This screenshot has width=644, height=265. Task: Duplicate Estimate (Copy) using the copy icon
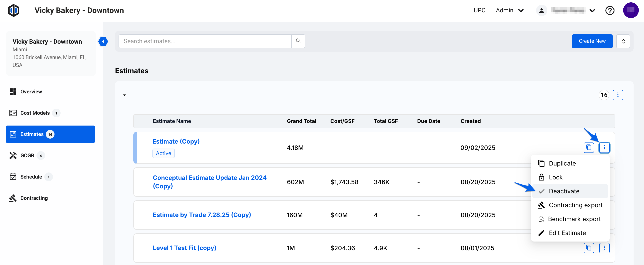(x=588, y=147)
